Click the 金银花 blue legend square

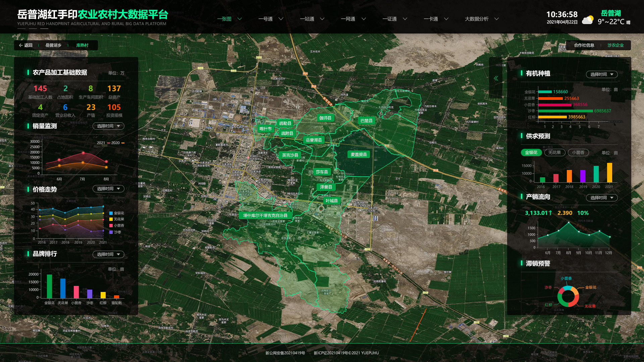[x=111, y=213]
